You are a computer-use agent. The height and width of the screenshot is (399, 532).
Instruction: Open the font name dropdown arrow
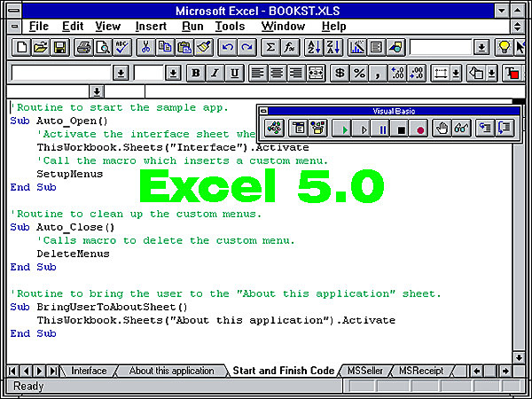pyautogui.click(x=121, y=73)
